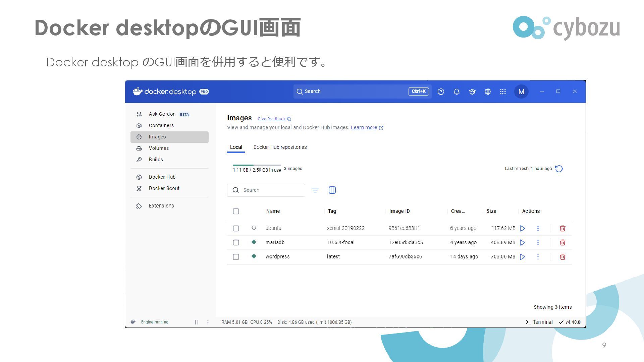Sort by the Name column header
Viewport: 644px width, 362px height.
(x=273, y=211)
